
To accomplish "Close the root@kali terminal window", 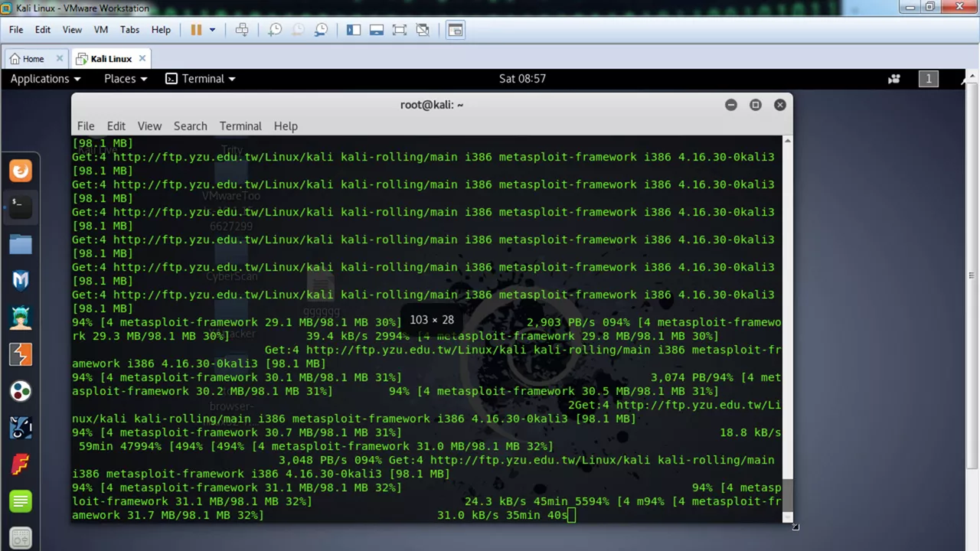I will (780, 105).
